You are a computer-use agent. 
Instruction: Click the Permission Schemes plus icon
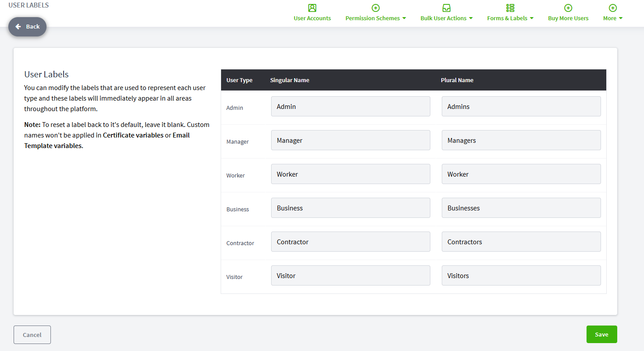[376, 8]
